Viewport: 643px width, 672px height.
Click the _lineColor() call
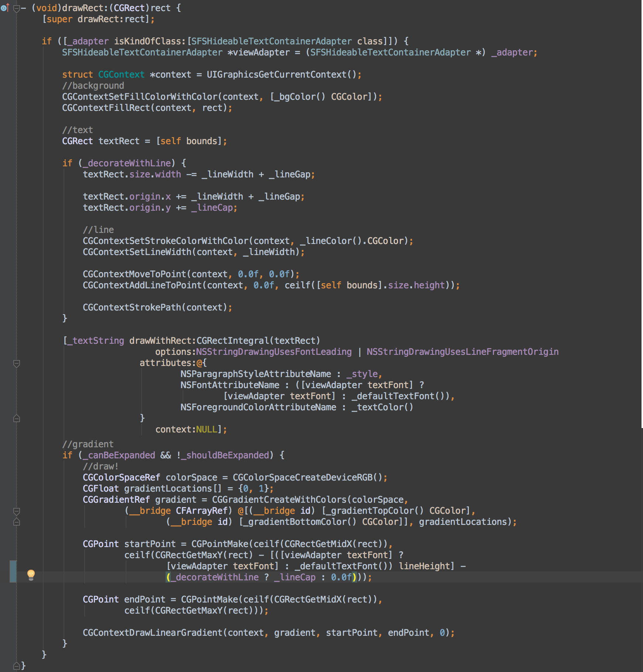click(x=331, y=241)
